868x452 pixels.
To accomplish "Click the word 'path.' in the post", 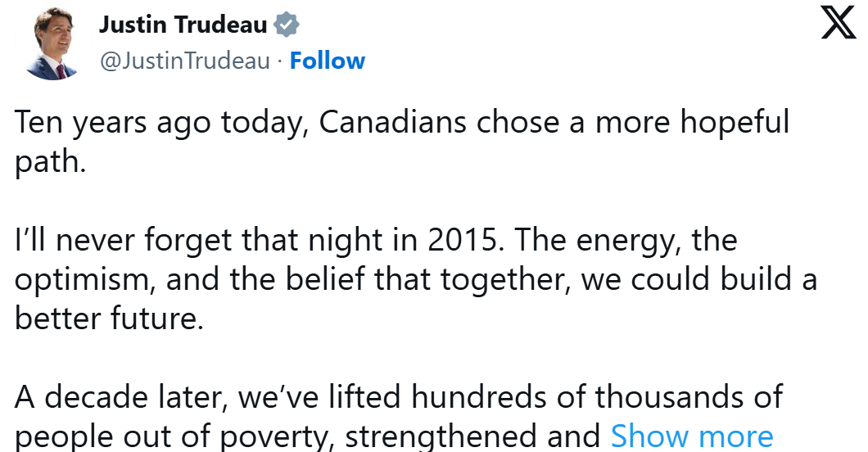I will coord(49,161).
